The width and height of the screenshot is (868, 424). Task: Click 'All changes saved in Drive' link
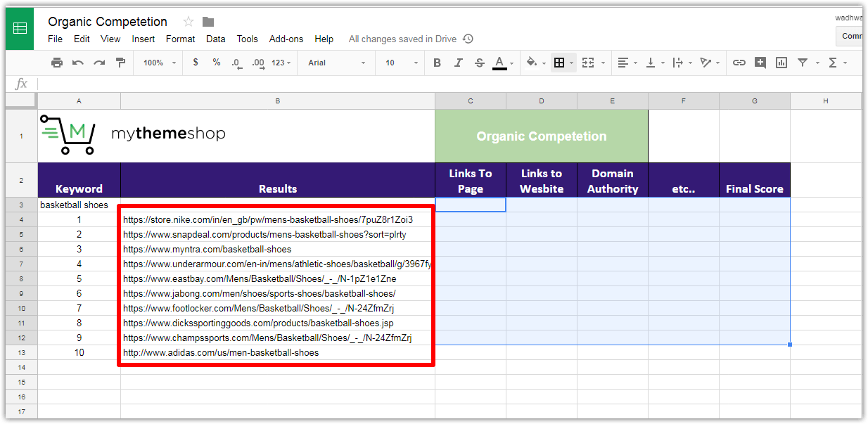click(402, 39)
